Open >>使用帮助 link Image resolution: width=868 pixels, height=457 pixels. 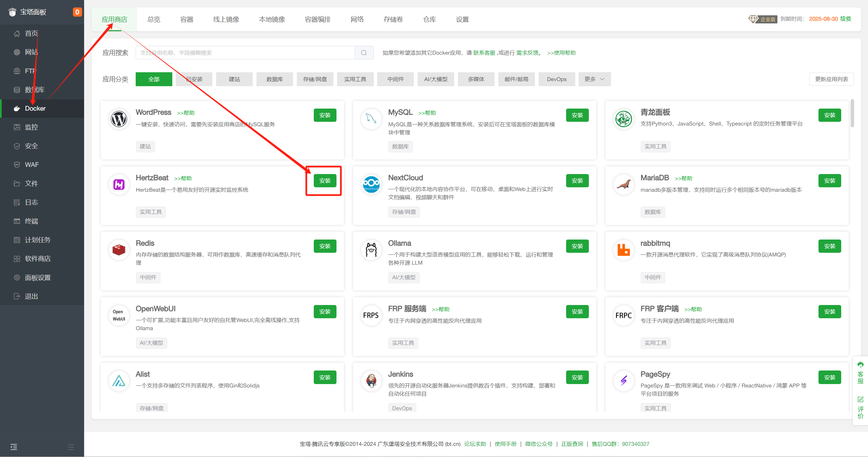[561, 53]
